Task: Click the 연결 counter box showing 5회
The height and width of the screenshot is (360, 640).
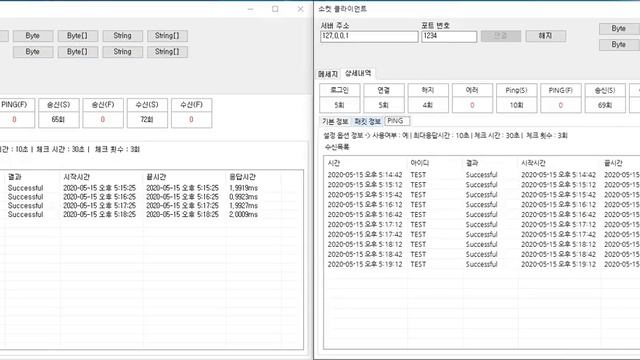Action: pyautogui.click(x=384, y=98)
